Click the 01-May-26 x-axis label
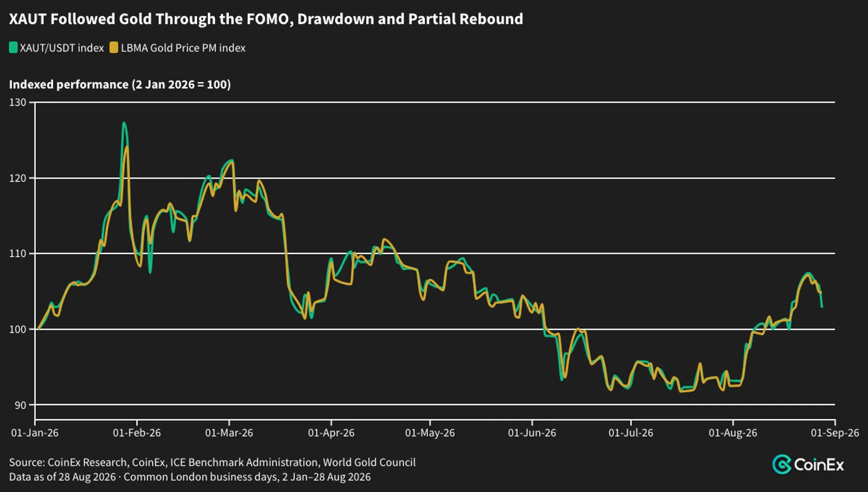868x492 pixels. [430, 433]
